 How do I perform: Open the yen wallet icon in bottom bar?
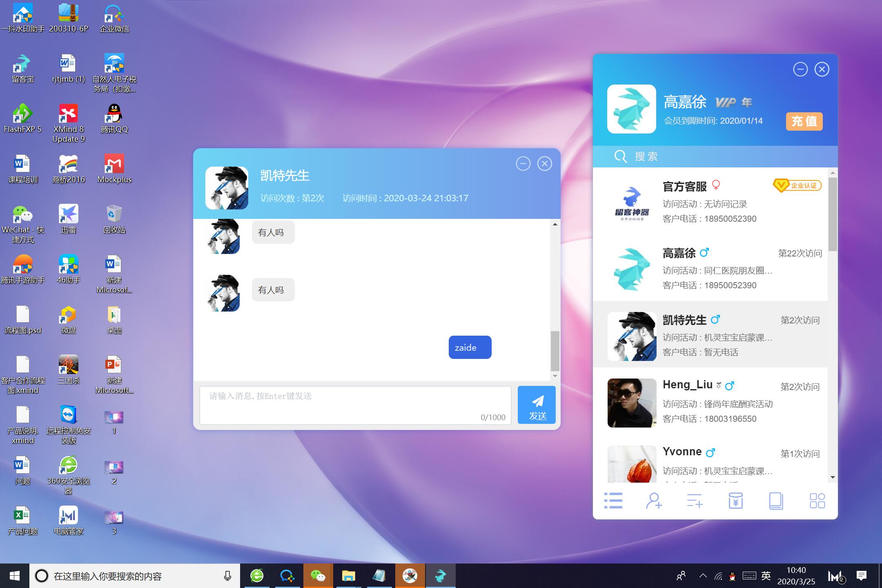coord(735,501)
